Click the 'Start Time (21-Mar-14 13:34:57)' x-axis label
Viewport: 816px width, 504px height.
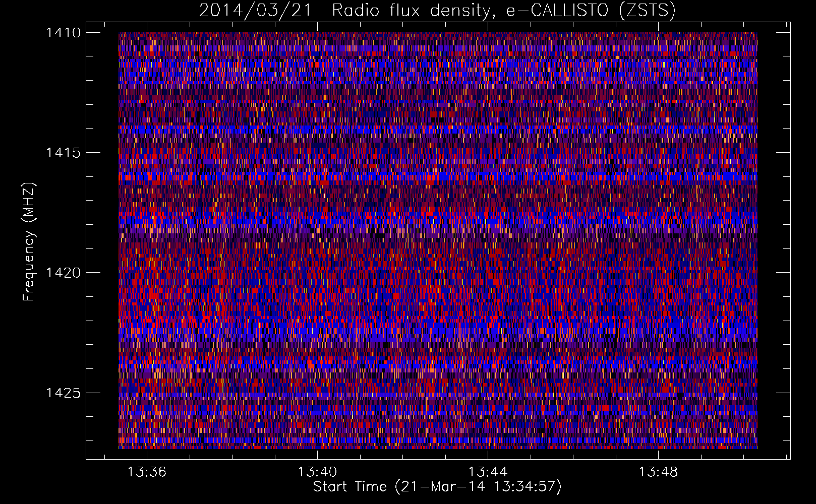(x=437, y=487)
